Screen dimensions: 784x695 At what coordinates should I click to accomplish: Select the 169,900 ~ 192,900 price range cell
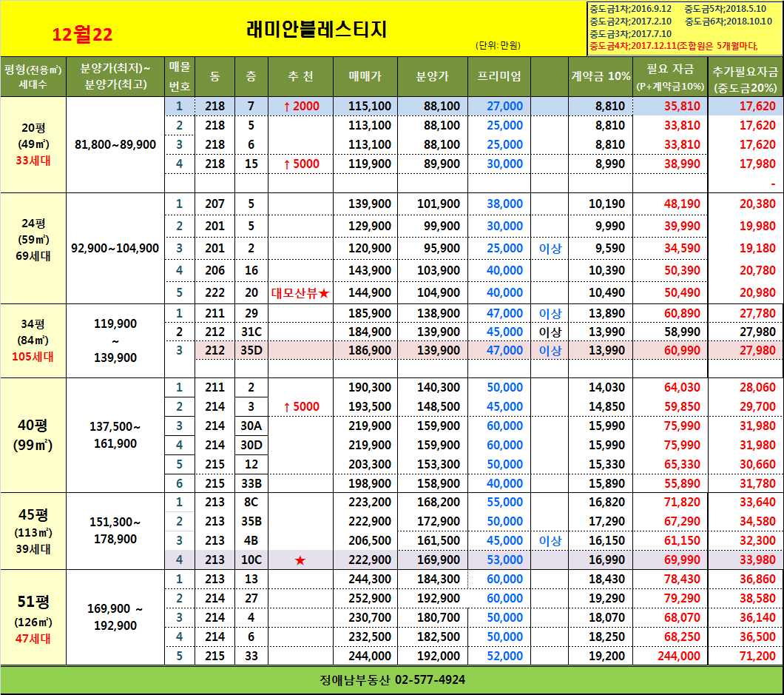(x=115, y=617)
